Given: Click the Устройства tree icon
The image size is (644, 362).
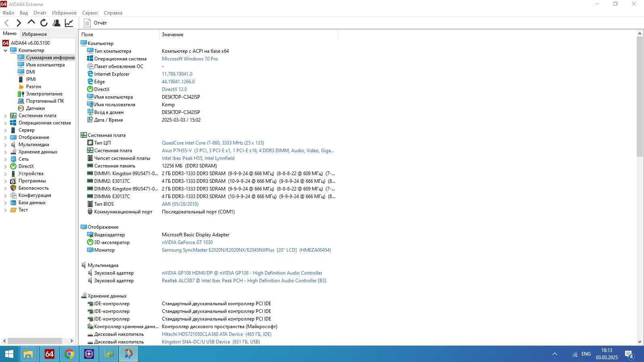Looking at the screenshot, I should (x=13, y=174).
